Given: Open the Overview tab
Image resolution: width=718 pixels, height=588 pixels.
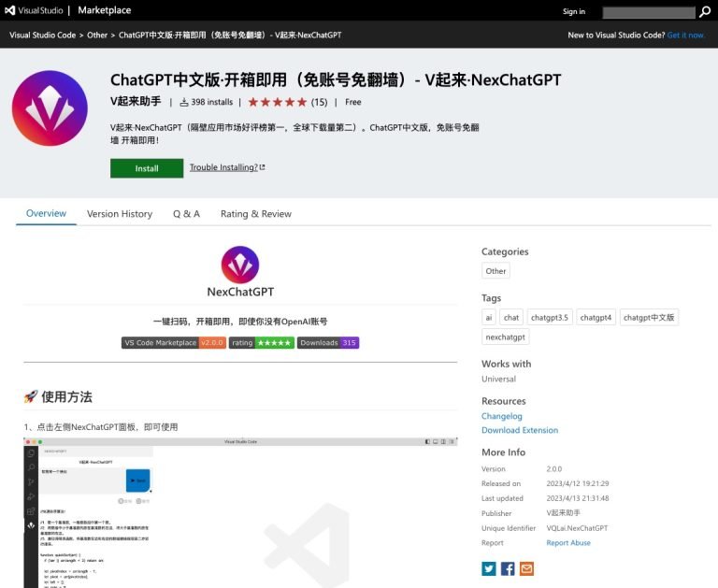Looking at the screenshot, I should (46, 213).
